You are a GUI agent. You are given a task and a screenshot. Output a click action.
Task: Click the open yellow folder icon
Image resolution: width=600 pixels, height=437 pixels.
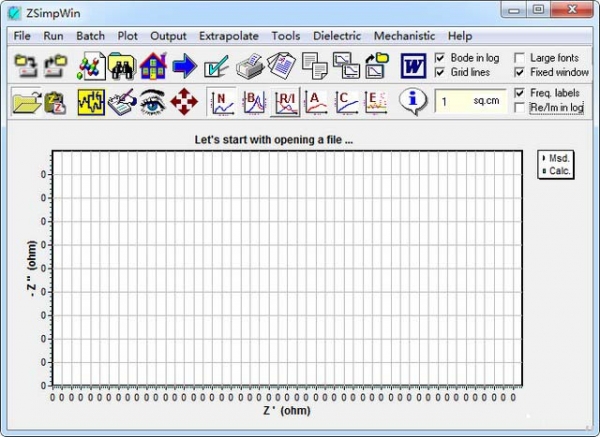(26, 103)
